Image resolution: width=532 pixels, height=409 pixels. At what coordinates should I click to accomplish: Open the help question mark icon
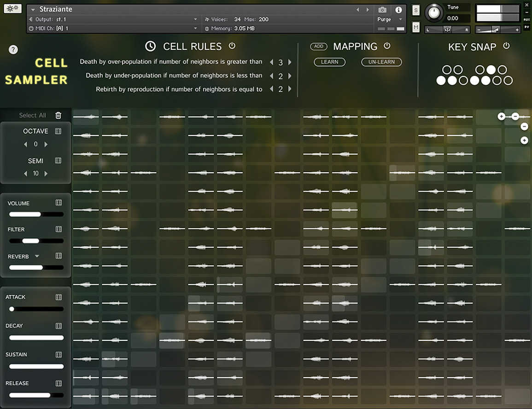point(13,50)
